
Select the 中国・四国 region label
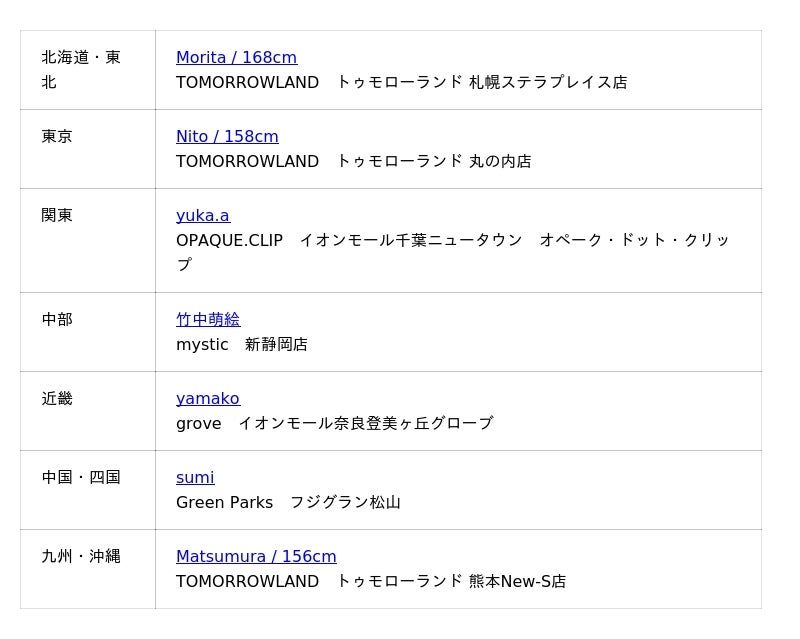81,478
